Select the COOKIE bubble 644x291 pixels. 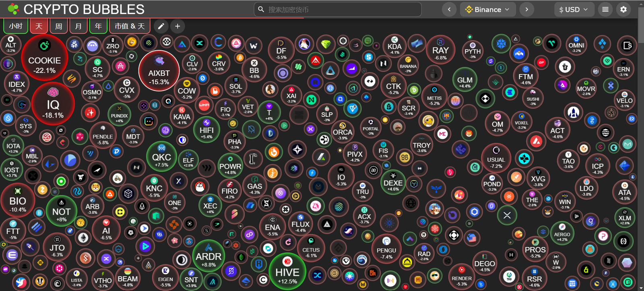tap(45, 58)
